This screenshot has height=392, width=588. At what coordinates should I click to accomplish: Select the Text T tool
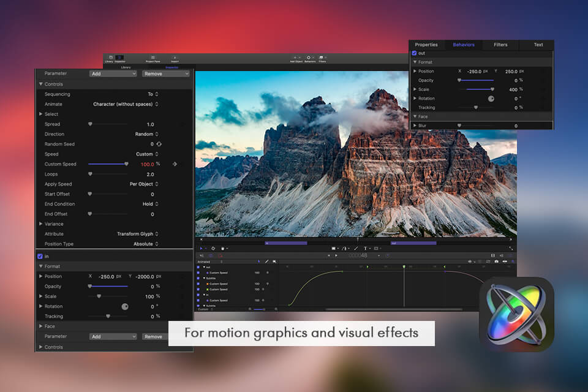365,248
